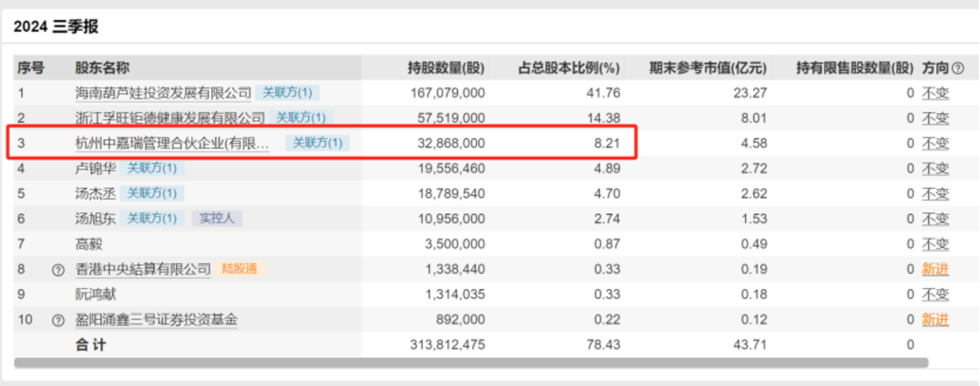
Task: Click the 持股数量(股) column header
Action: point(446,68)
